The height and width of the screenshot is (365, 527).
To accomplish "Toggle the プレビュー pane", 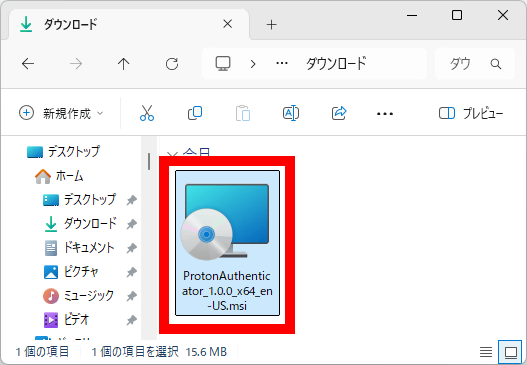I will pos(471,113).
